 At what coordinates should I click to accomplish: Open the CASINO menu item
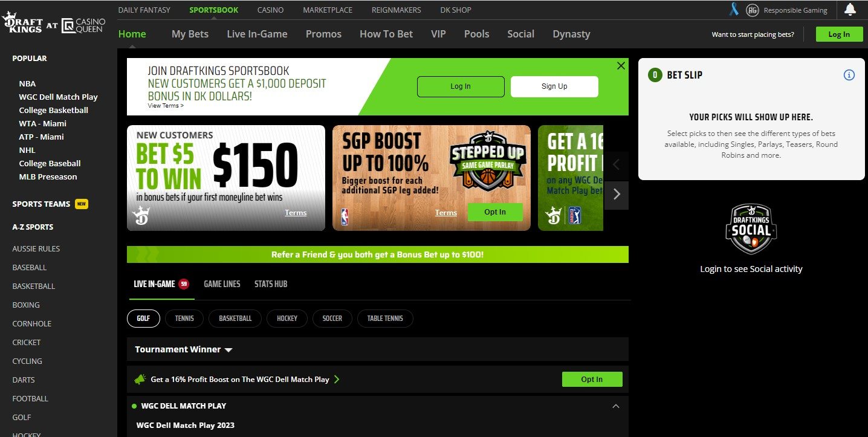(x=270, y=10)
